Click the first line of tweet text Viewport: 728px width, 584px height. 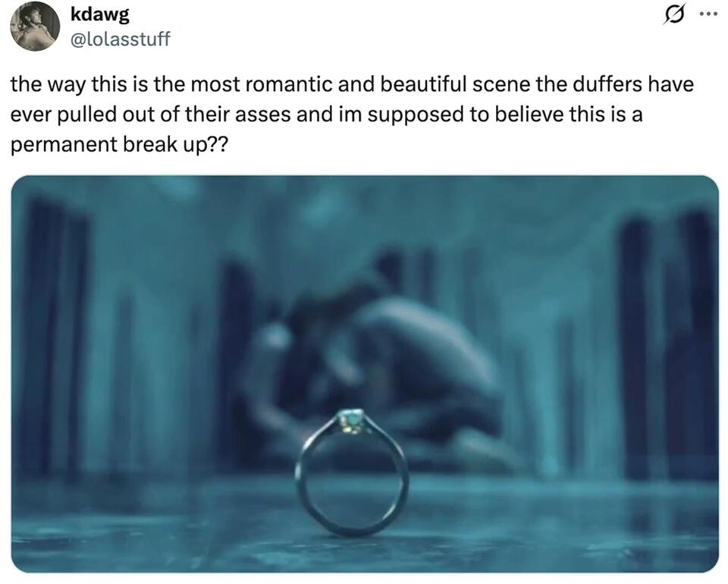[x=352, y=84]
